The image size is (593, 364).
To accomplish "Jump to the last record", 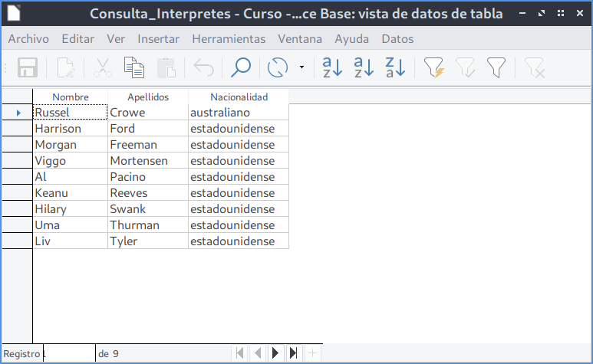I will [x=293, y=353].
